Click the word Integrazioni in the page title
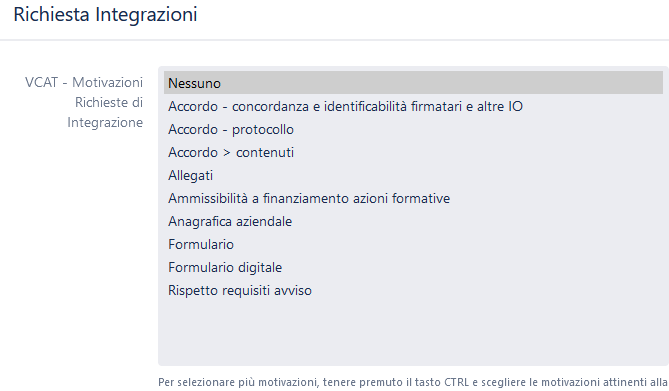669x391 pixels. [146, 15]
